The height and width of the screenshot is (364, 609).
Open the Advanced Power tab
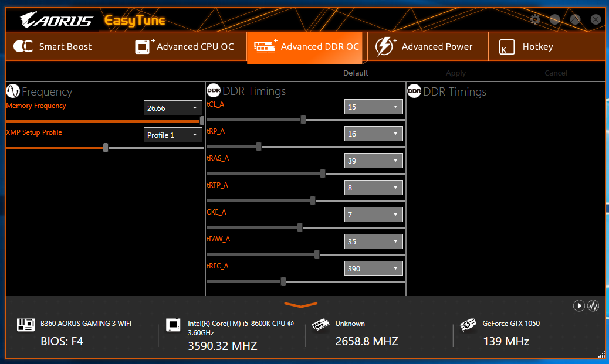428,46
